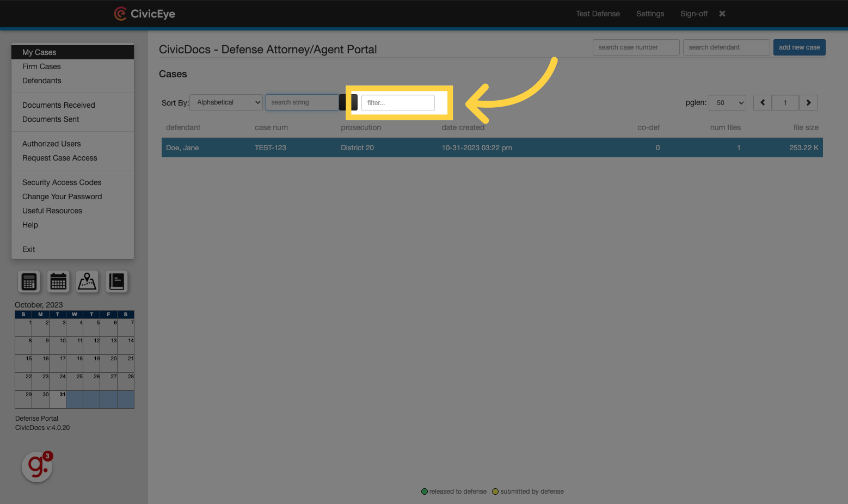
Task: Click the dark search button beside search string
Action: (x=348, y=102)
